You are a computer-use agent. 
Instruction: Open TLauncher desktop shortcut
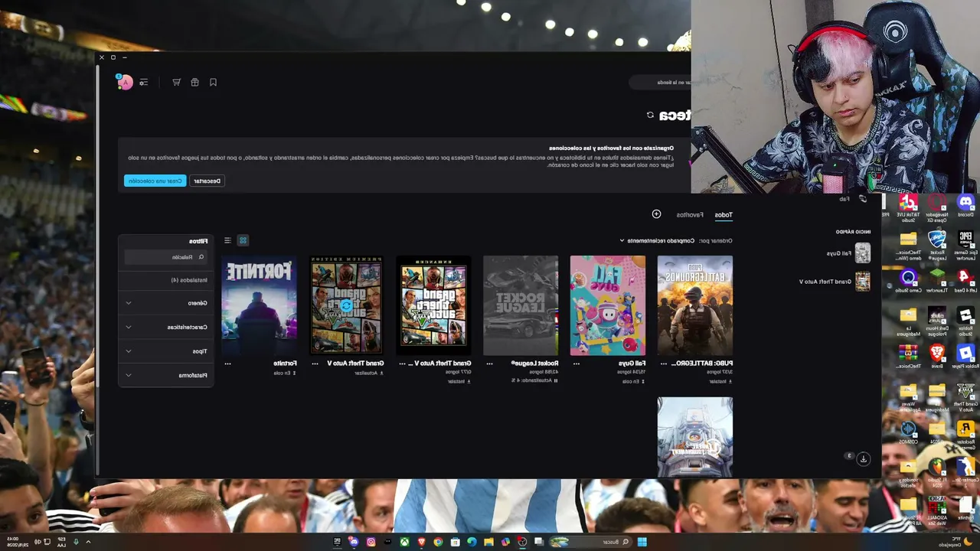click(937, 281)
